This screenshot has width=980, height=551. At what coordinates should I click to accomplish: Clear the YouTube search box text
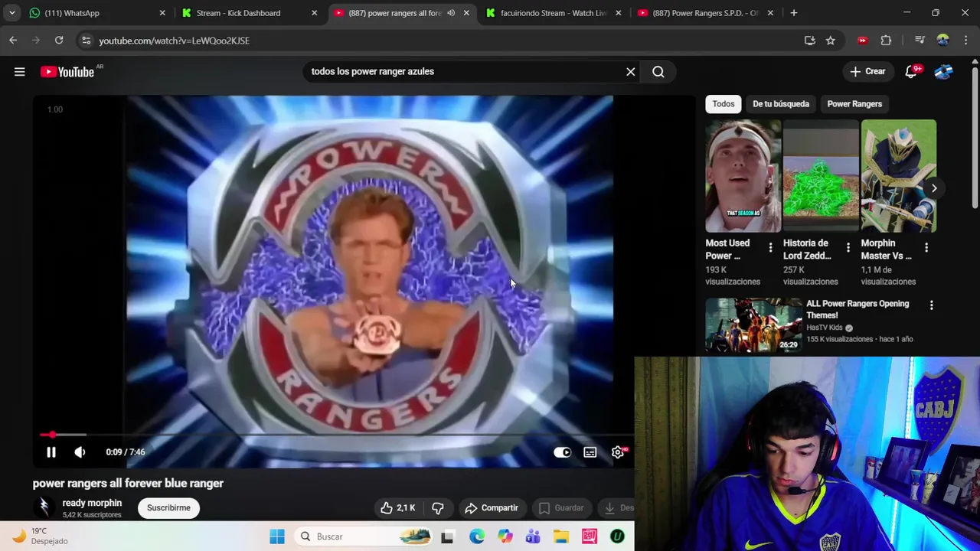click(x=630, y=71)
